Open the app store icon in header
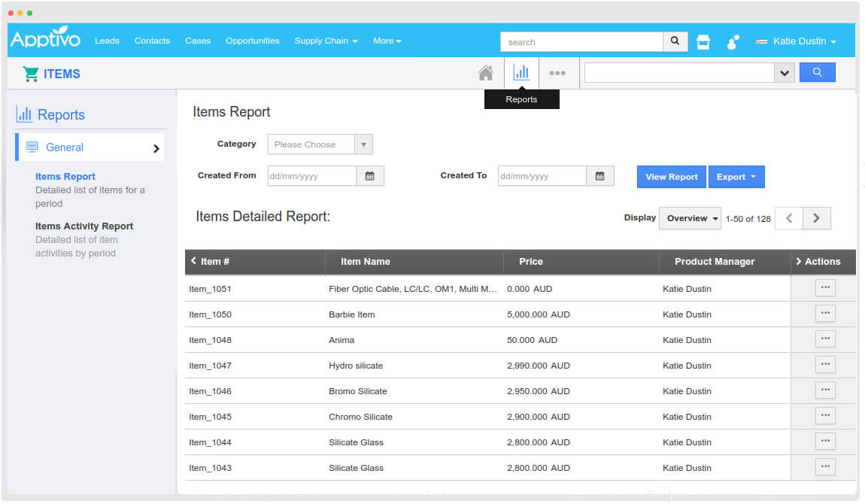865x504 pixels. coord(703,42)
